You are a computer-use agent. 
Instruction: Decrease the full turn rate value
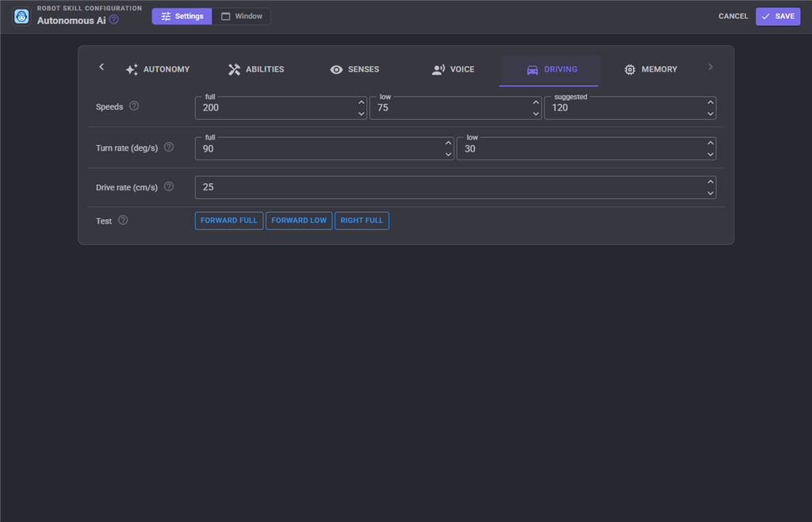click(x=449, y=155)
